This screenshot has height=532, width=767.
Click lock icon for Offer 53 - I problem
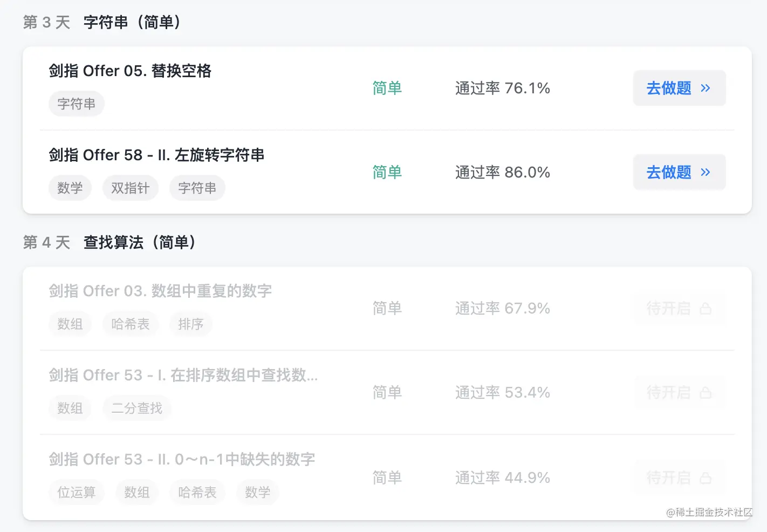(x=706, y=393)
